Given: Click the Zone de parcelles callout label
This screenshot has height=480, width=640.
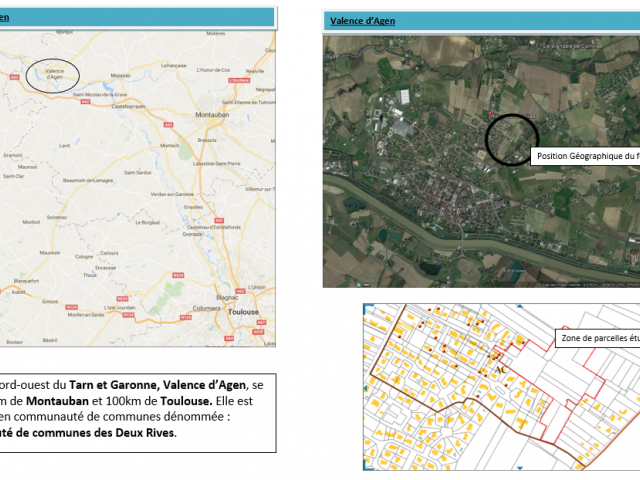Looking at the screenshot, I should point(597,339).
